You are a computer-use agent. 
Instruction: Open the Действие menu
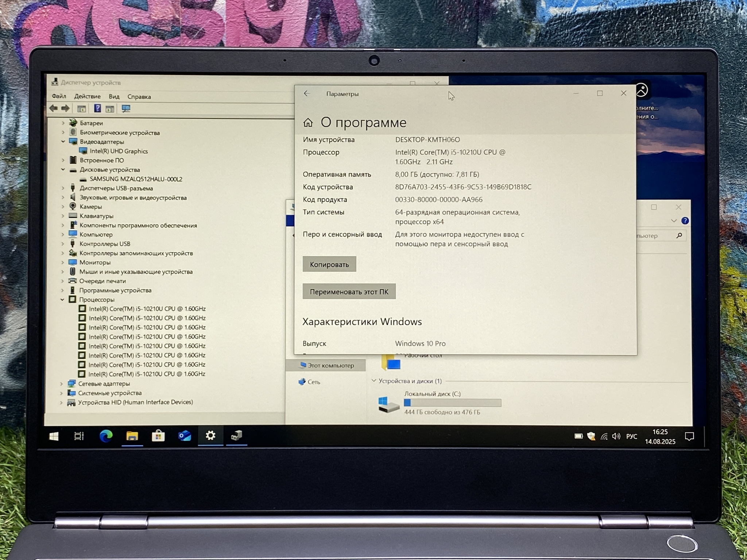pyautogui.click(x=87, y=96)
